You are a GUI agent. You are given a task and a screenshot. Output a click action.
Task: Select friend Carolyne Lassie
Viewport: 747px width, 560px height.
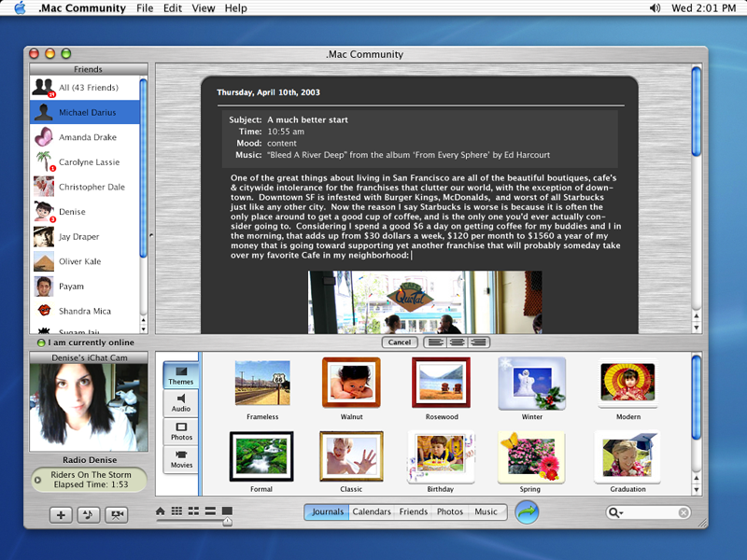pyautogui.click(x=85, y=161)
